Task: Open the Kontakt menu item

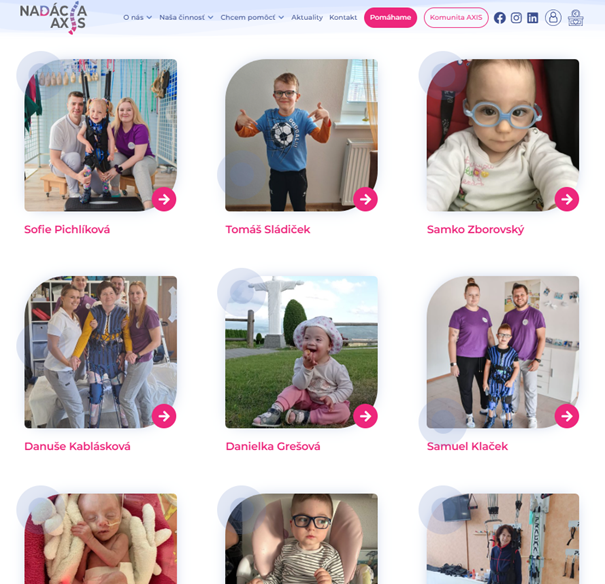Action: (x=343, y=17)
